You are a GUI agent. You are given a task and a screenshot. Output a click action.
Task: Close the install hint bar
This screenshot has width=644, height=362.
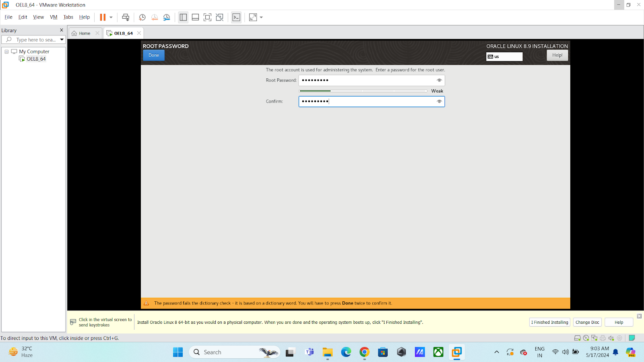(639, 316)
